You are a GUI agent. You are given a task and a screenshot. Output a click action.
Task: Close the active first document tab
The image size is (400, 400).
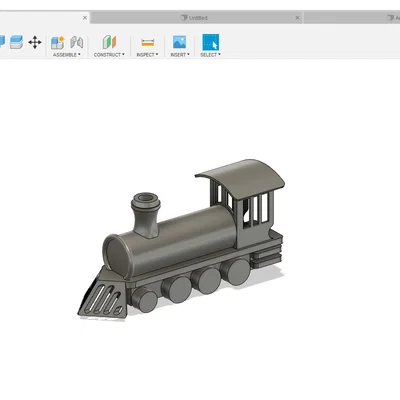[85, 18]
